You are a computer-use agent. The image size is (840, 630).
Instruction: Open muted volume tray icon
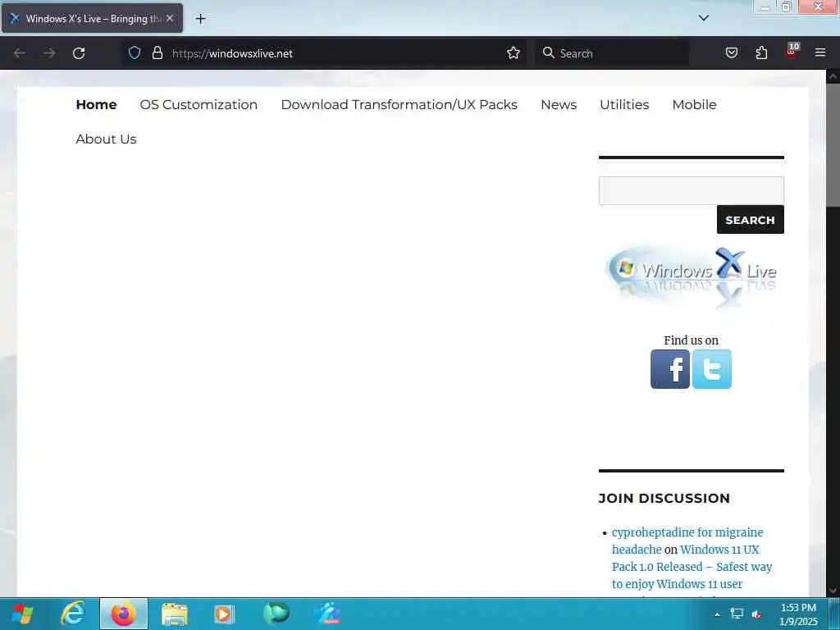[756, 614]
